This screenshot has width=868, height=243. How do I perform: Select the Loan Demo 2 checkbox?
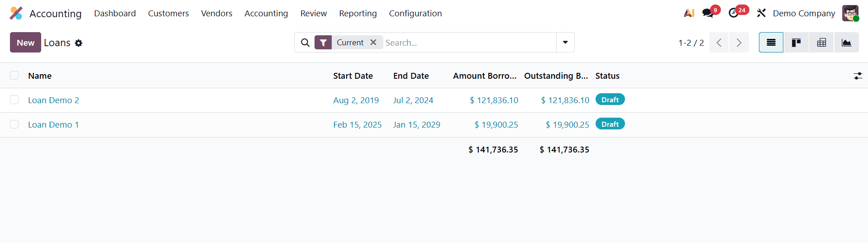pyautogui.click(x=14, y=100)
